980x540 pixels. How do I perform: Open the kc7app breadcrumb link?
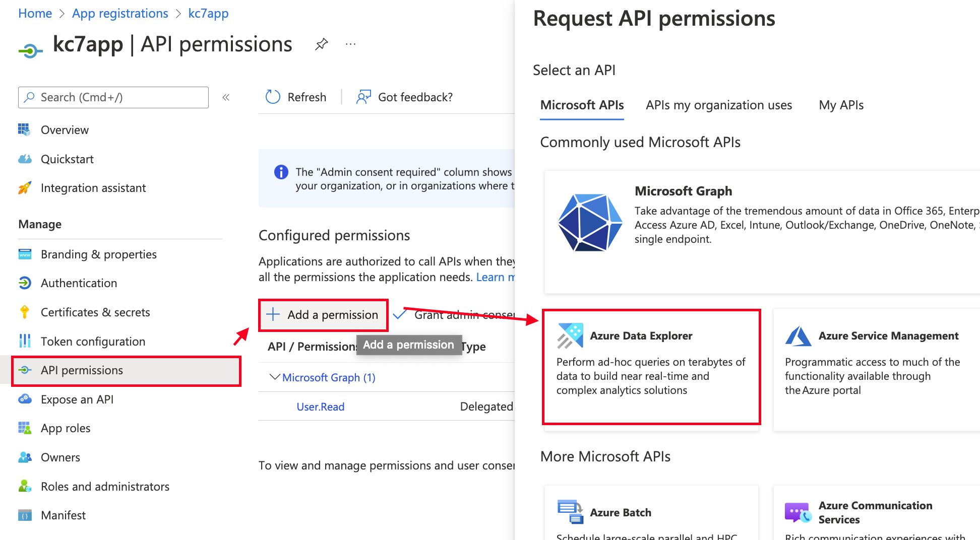tap(208, 13)
